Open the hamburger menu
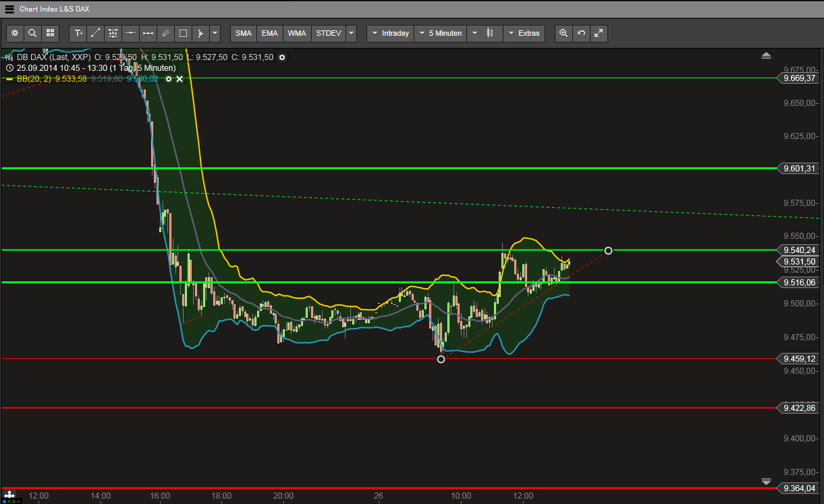Viewport: 824px width, 504px height. pyautogui.click(x=9, y=9)
